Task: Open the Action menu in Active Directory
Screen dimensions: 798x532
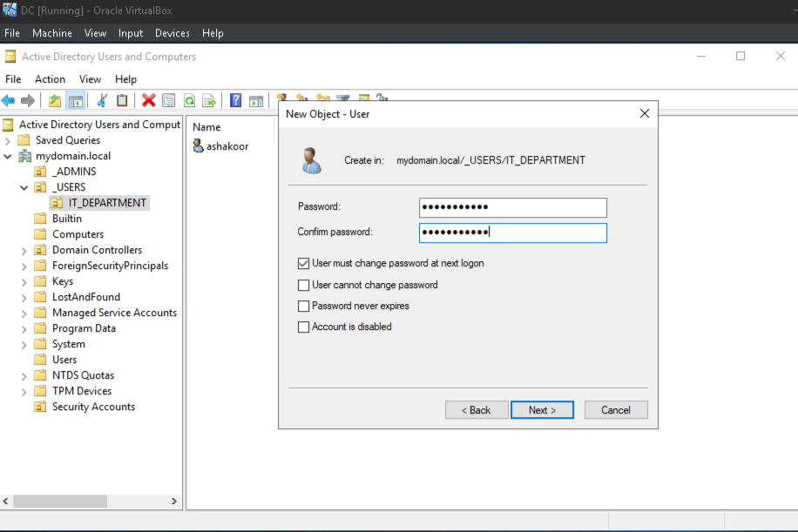Action: 50,79
